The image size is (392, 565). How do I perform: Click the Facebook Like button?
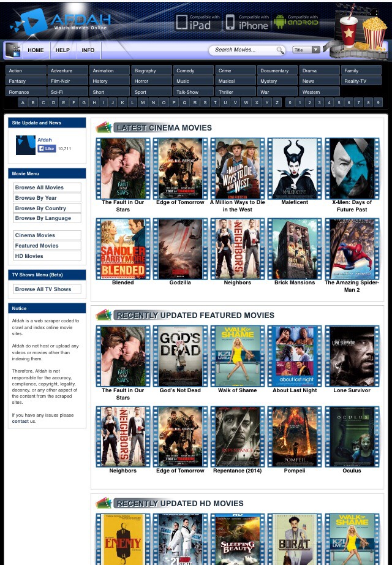click(47, 148)
